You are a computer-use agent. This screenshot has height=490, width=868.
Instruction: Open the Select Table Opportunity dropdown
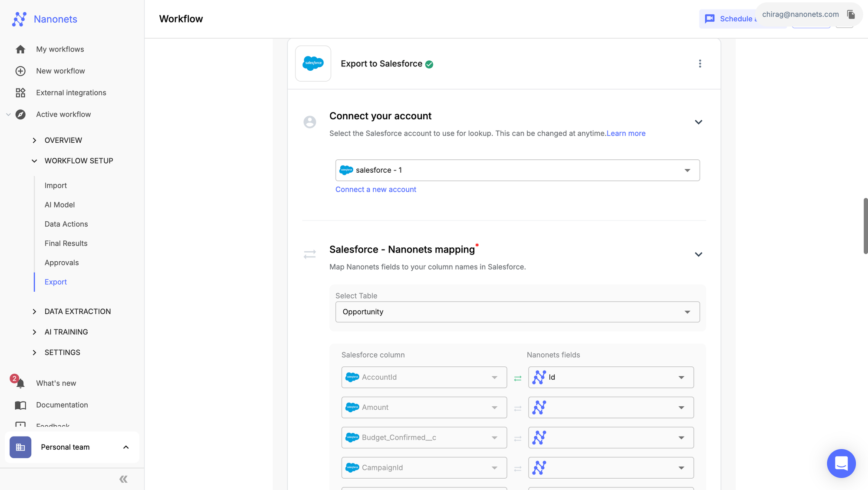point(517,312)
